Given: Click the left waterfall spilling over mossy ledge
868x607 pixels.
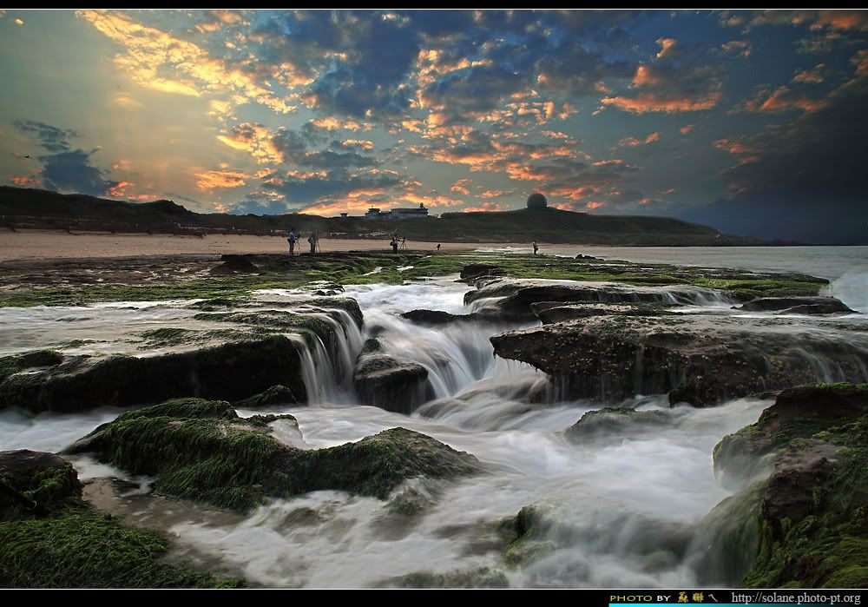Looking at the screenshot, I should coord(328,358).
